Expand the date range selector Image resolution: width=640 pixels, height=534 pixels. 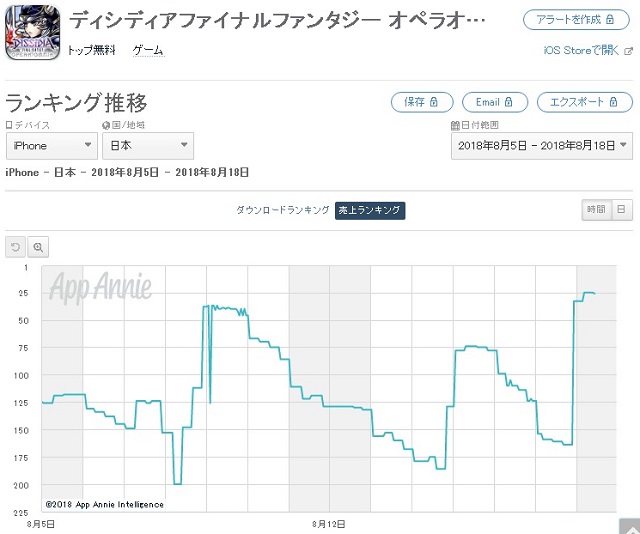tap(542, 146)
